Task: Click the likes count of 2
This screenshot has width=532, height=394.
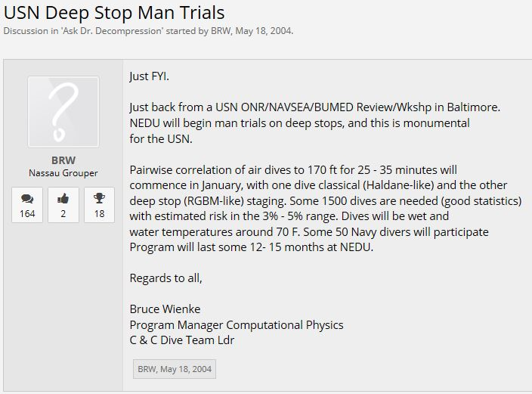Action: pos(63,214)
